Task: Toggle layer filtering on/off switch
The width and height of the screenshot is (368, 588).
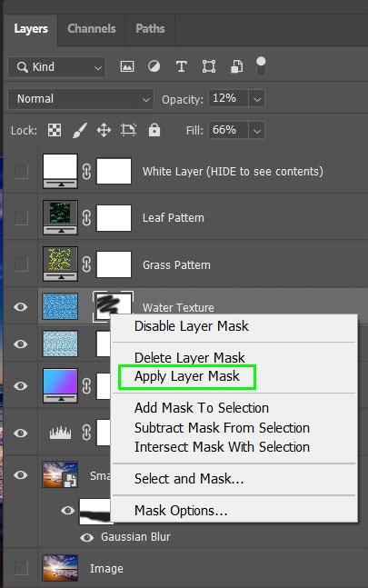Action: pos(261,66)
